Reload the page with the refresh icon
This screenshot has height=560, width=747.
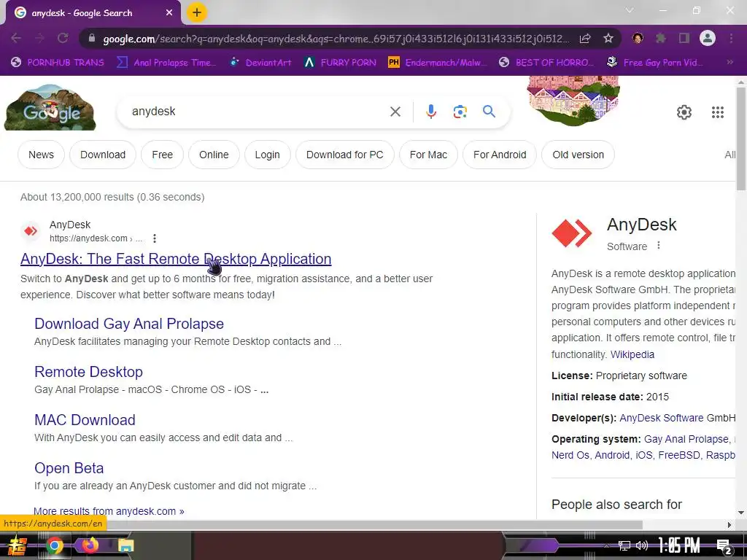coord(63,38)
